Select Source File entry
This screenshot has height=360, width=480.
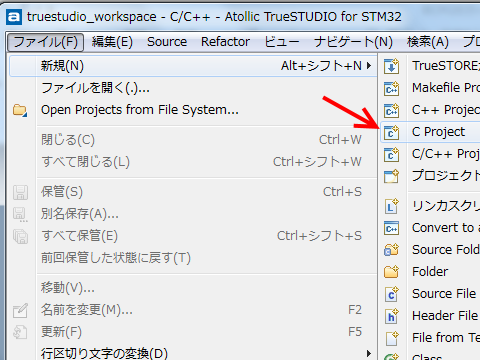tap(430, 294)
